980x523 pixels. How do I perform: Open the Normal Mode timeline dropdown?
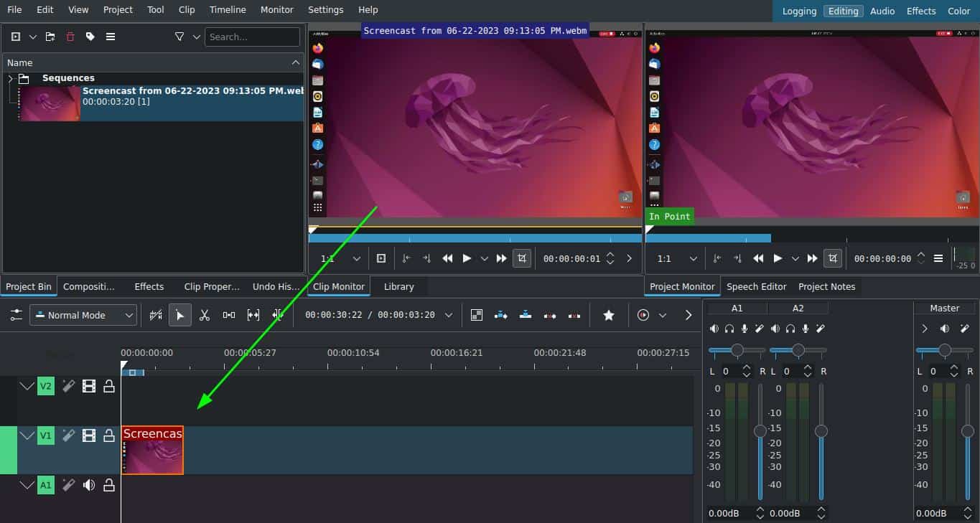coord(81,314)
